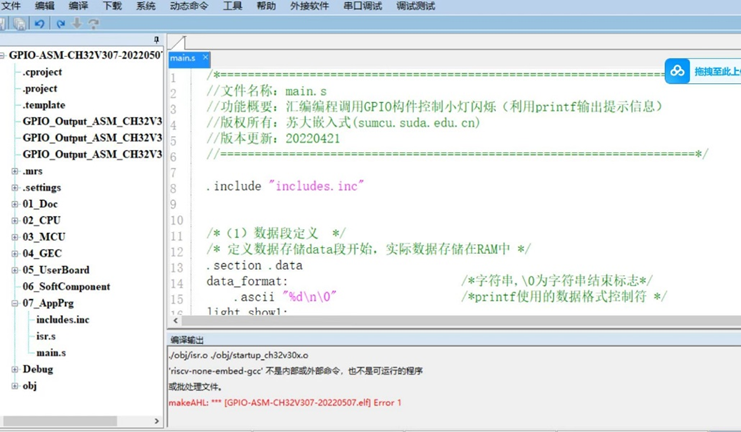Select includes.inc in project tree
The width and height of the screenshot is (741, 432).
tap(62, 320)
